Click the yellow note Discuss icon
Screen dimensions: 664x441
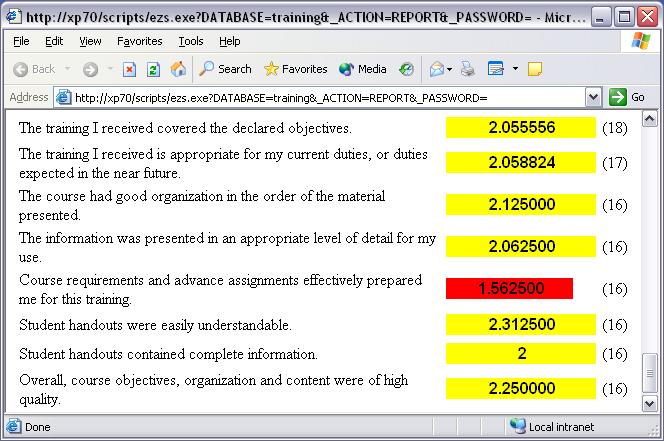pyautogui.click(x=535, y=69)
